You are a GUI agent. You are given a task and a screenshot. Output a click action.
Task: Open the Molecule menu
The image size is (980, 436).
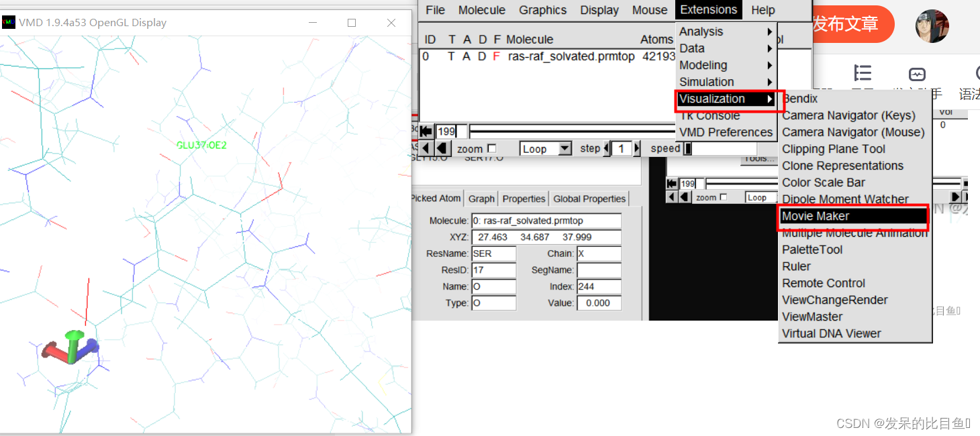(x=482, y=10)
